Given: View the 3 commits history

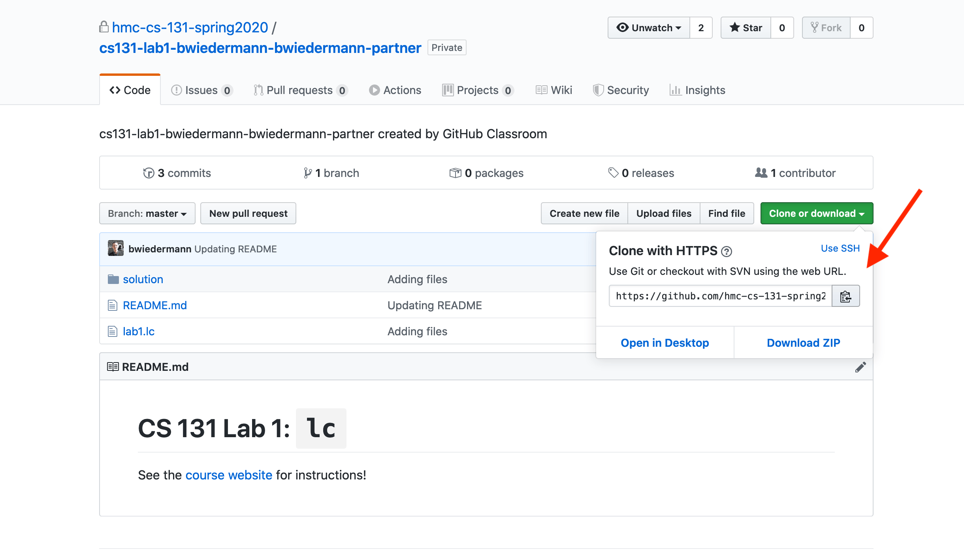Looking at the screenshot, I should pos(177,173).
